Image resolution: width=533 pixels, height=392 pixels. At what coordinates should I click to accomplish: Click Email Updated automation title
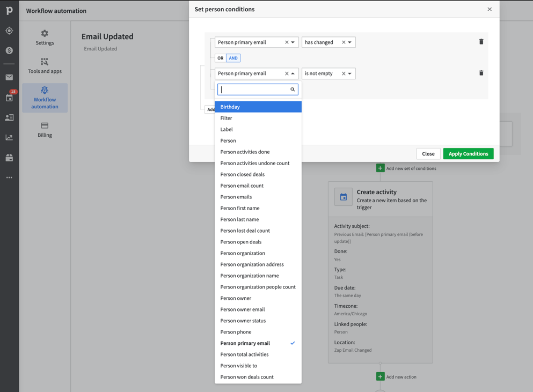point(107,36)
